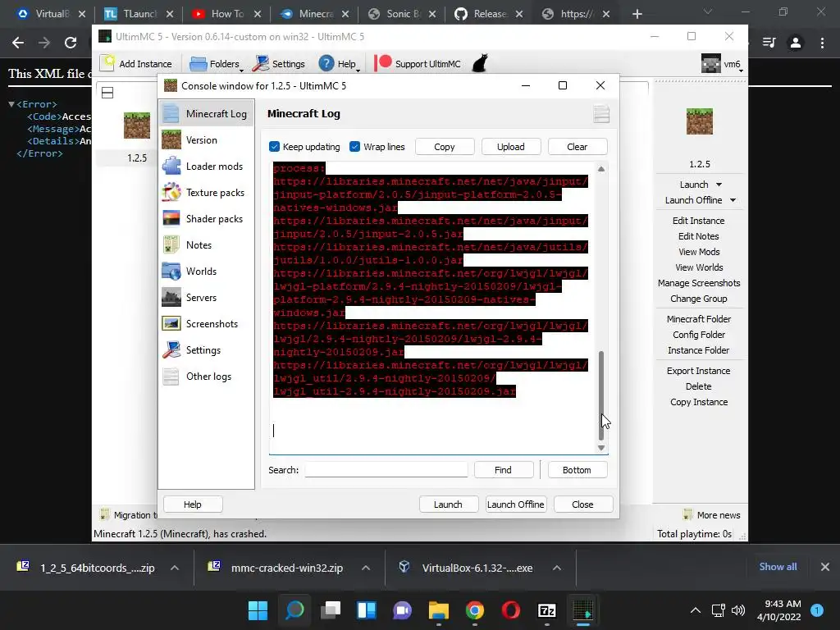
Task: Open the Help dropdown in UltimMC toolbar
Action: 340,64
